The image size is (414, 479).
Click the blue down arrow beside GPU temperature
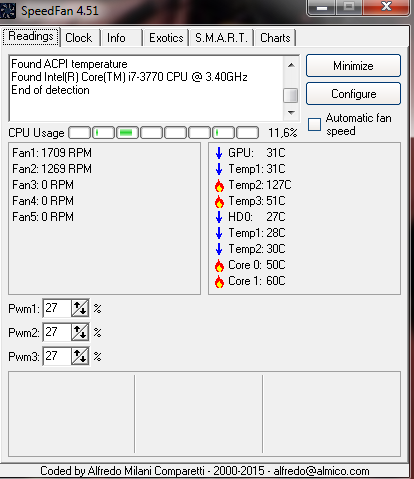[219, 153]
